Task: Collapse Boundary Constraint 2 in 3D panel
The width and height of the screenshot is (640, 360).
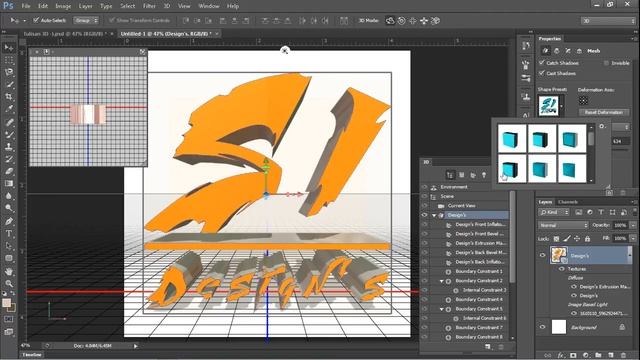Action: (x=442, y=281)
